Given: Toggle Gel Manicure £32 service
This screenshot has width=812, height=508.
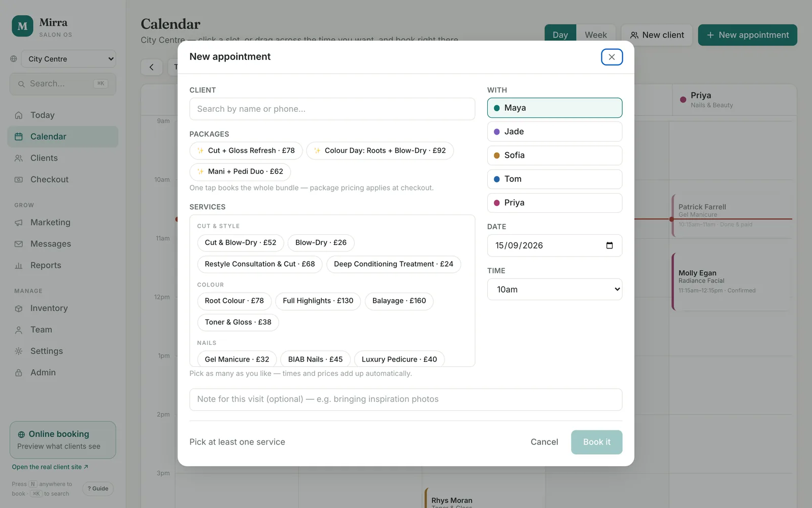Looking at the screenshot, I should [x=237, y=359].
